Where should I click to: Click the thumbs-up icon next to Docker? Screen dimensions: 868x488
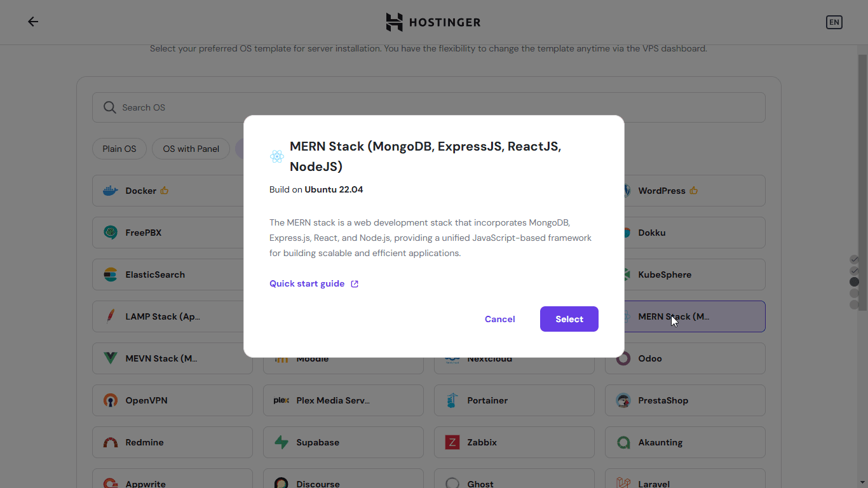pyautogui.click(x=165, y=191)
